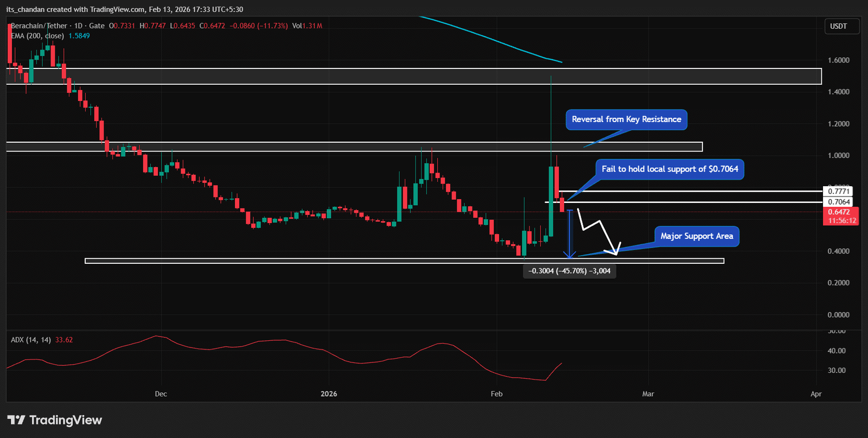Click the 0.7771 price label on axis

839,191
